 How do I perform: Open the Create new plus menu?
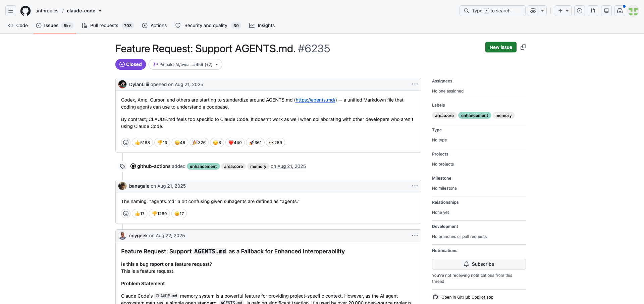tap(563, 11)
